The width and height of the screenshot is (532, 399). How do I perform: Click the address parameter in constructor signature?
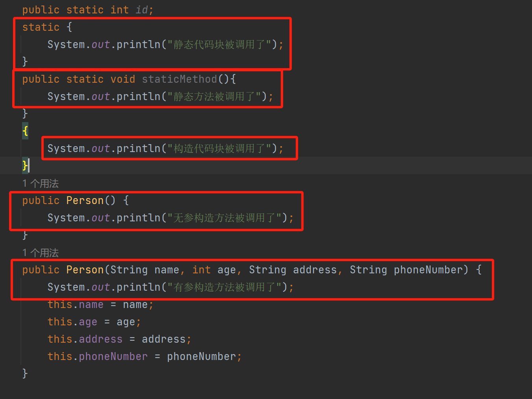pyautogui.click(x=315, y=270)
